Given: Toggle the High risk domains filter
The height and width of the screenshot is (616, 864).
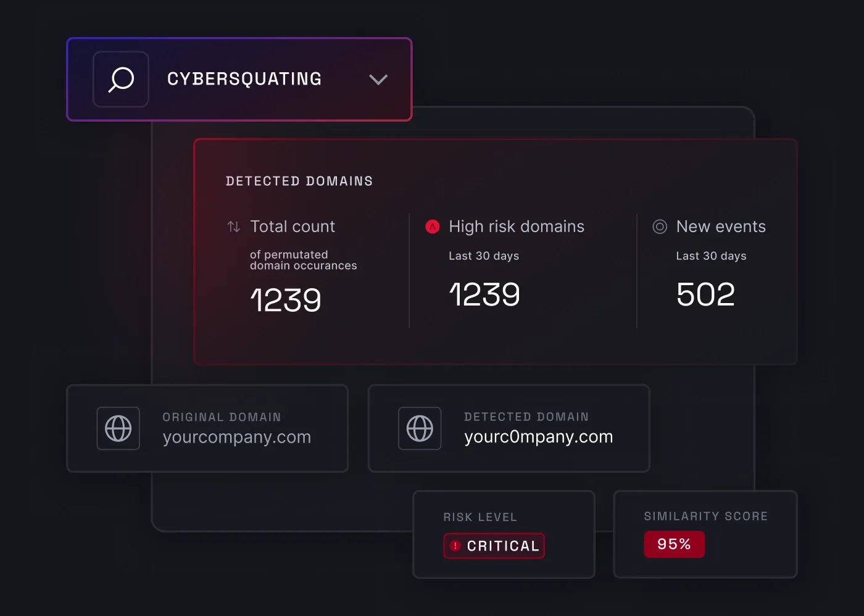Looking at the screenshot, I should 516,227.
